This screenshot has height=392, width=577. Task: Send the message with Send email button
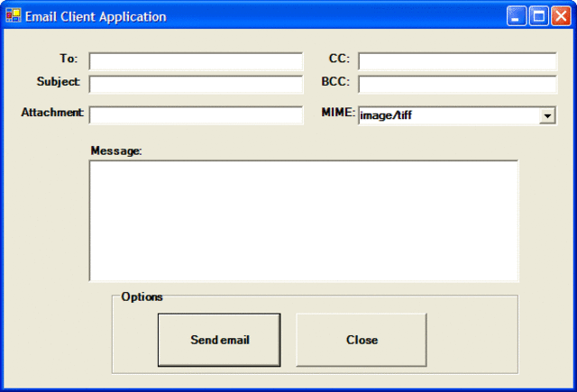click(x=219, y=340)
